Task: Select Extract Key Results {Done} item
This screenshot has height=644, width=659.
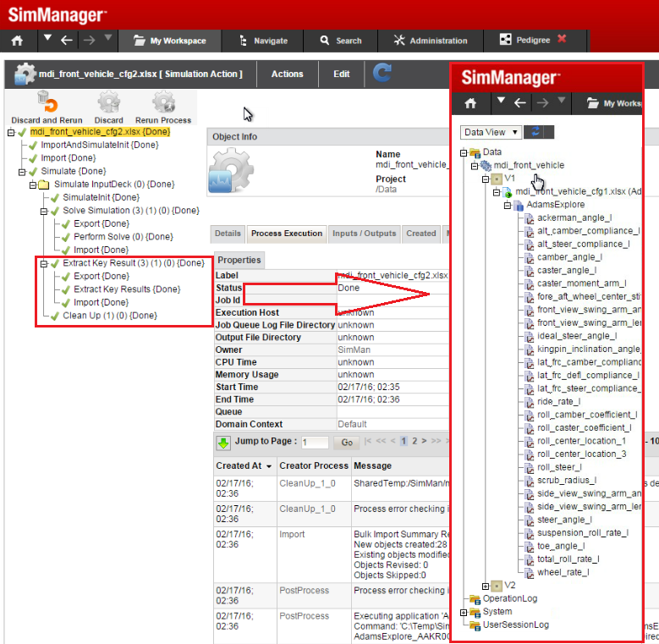Action: tap(127, 289)
